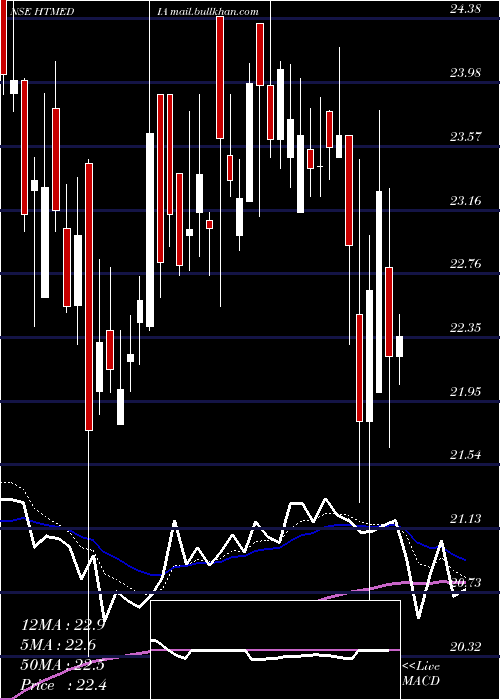Click inside the Live MACD inset chart
Viewport: 500px width, 700px height.
pos(275,650)
